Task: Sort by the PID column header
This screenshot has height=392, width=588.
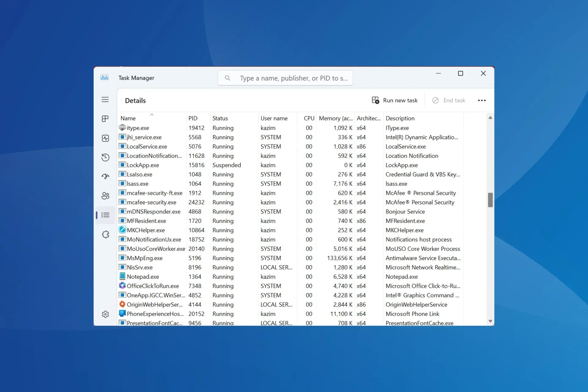Action: point(193,118)
